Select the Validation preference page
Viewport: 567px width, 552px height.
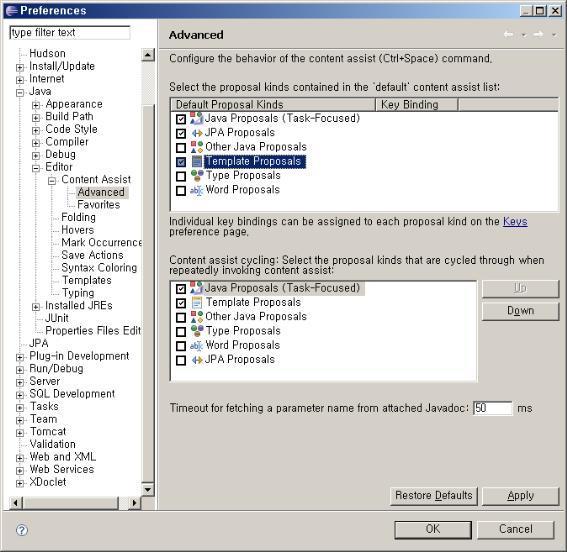52,444
